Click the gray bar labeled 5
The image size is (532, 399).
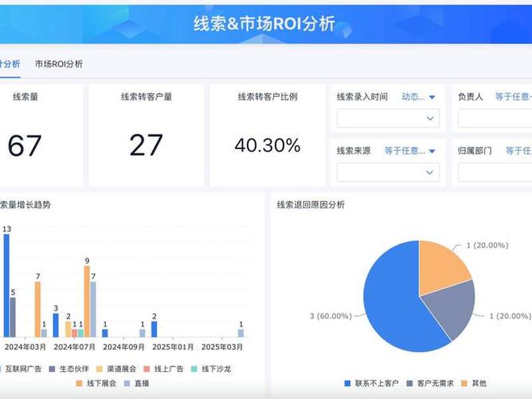(x=13, y=317)
